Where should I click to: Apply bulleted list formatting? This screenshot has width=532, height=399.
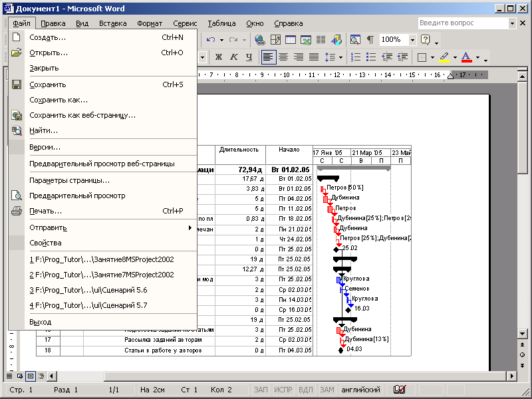(x=371, y=57)
